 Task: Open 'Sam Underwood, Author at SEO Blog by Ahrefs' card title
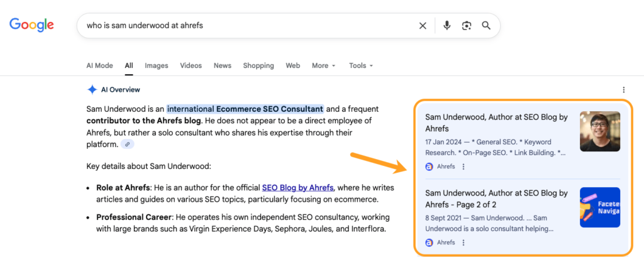pos(497,123)
